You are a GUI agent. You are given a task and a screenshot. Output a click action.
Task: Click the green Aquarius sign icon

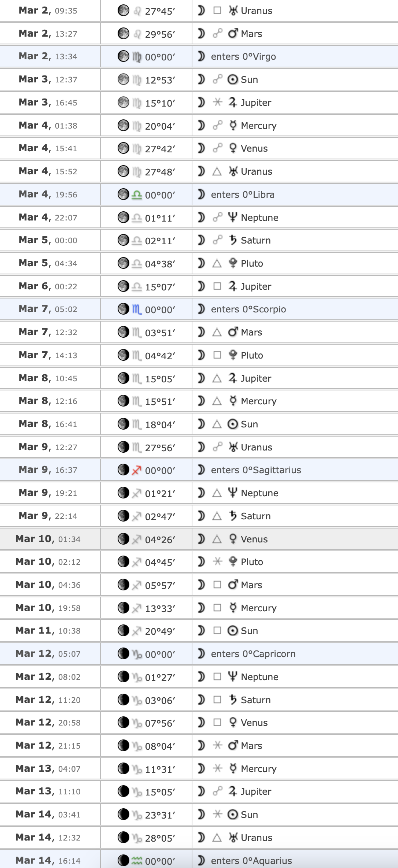pos(137,861)
